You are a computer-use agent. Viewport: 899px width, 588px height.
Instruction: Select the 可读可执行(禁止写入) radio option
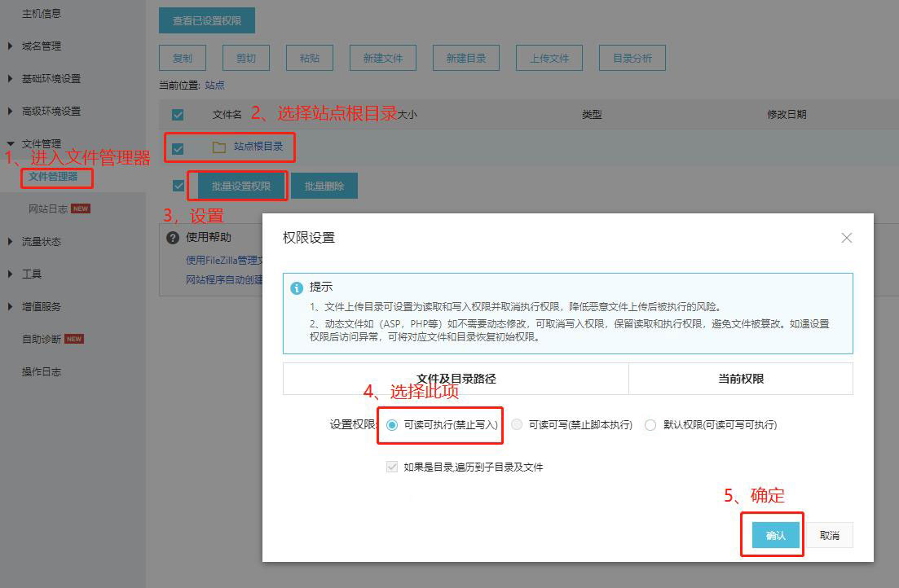(x=392, y=425)
